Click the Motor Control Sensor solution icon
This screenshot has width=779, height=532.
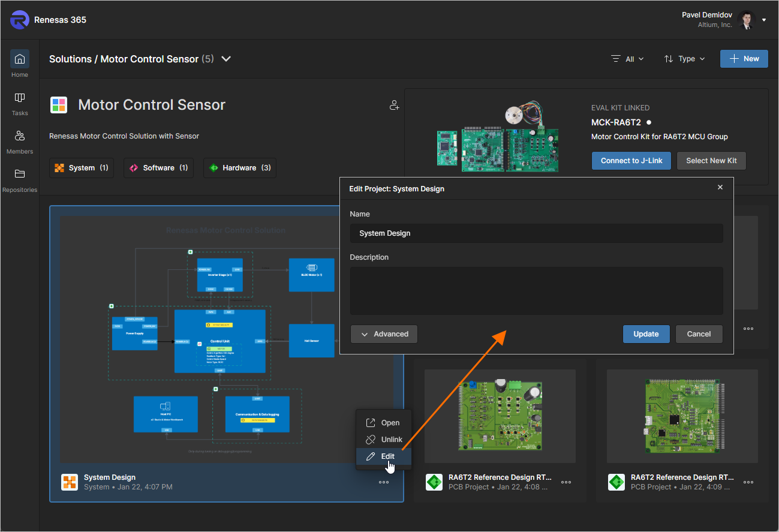coord(59,105)
